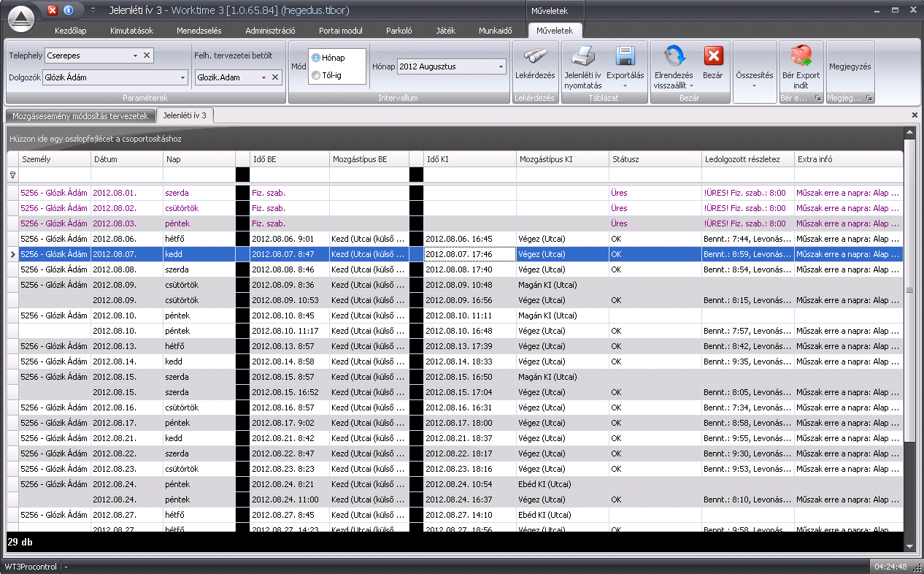The image size is (924, 574).
Task: Select the Hónap radio button
Action: [316, 58]
